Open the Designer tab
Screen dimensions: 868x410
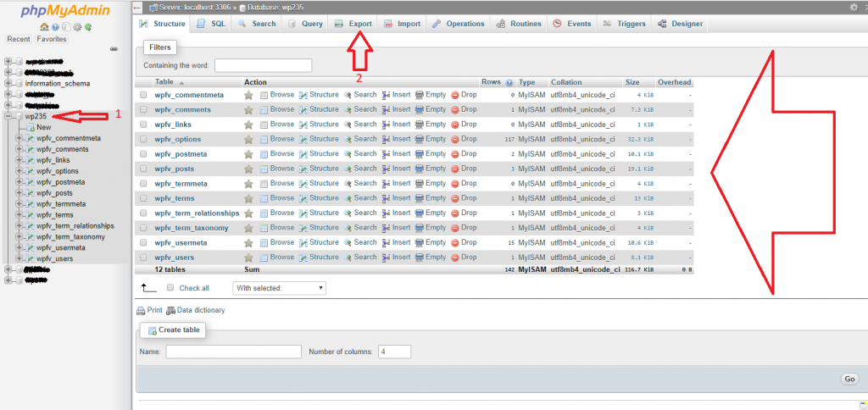[680, 24]
